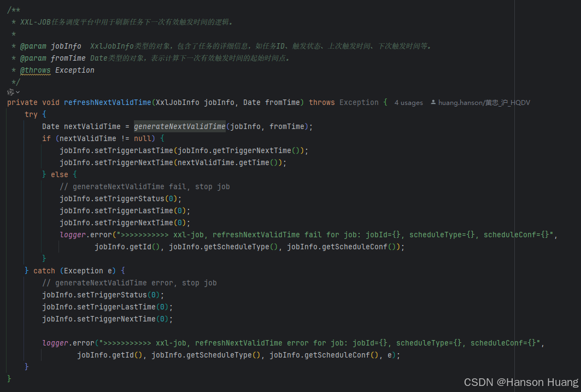
Task: Click the Javadoc summary line mentioning XXL-JOB
Action: [126, 22]
